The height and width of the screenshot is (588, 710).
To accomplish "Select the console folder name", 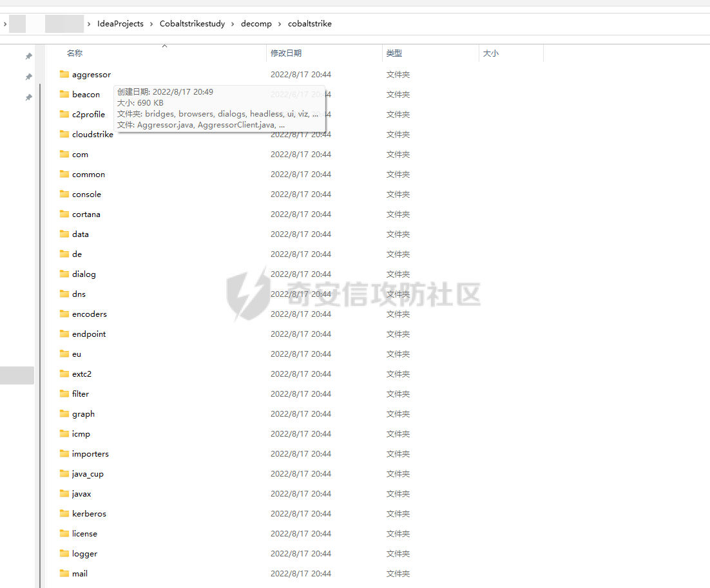I will 86,194.
